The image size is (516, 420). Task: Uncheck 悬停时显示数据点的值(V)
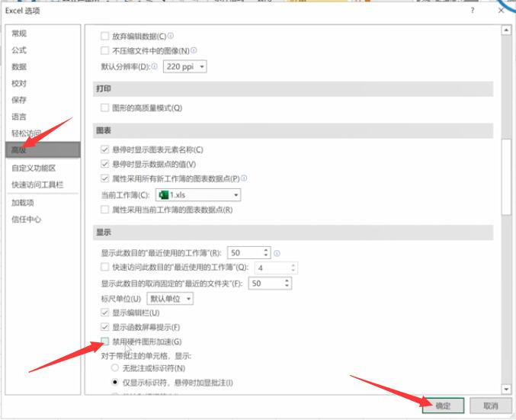coord(104,164)
